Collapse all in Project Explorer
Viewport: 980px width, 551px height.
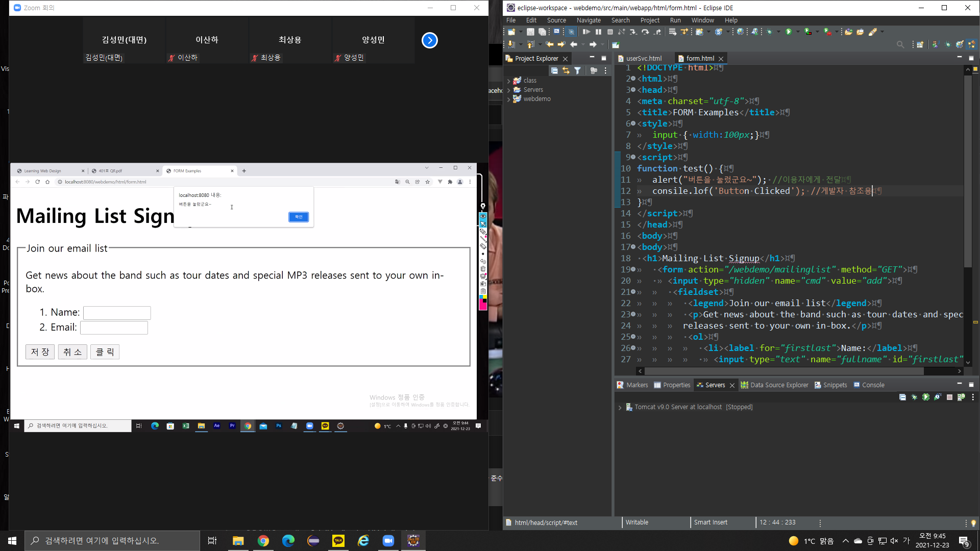(554, 70)
